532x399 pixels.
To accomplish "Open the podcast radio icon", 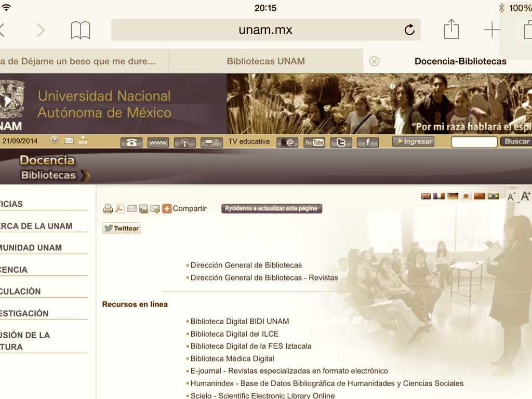I will tap(184, 142).
